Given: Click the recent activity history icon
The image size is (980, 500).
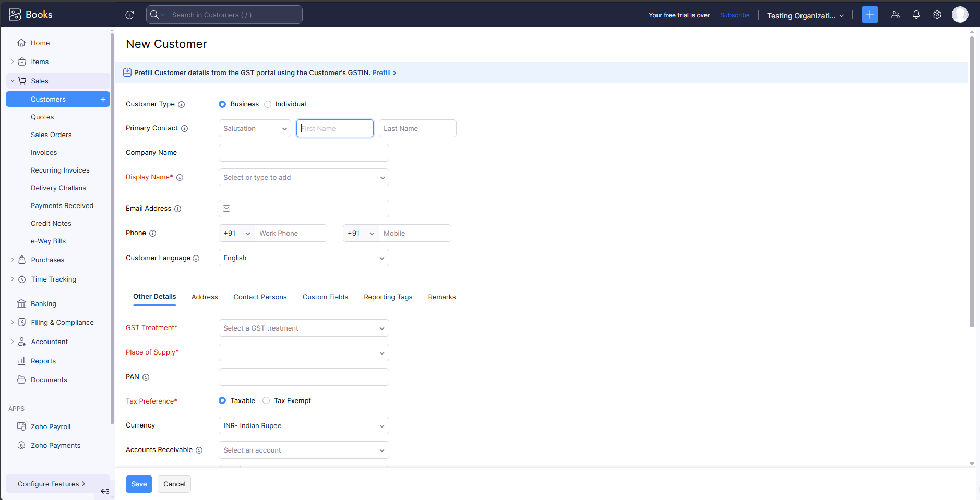Looking at the screenshot, I should coord(130,15).
